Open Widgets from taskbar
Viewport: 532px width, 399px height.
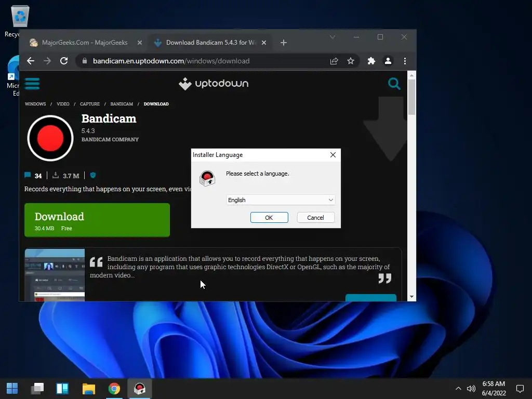[62, 388]
